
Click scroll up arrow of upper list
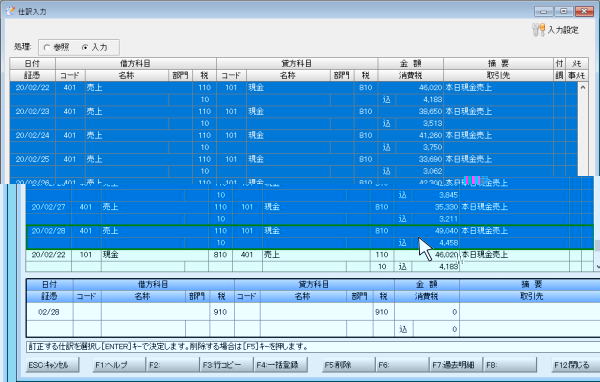pos(583,87)
